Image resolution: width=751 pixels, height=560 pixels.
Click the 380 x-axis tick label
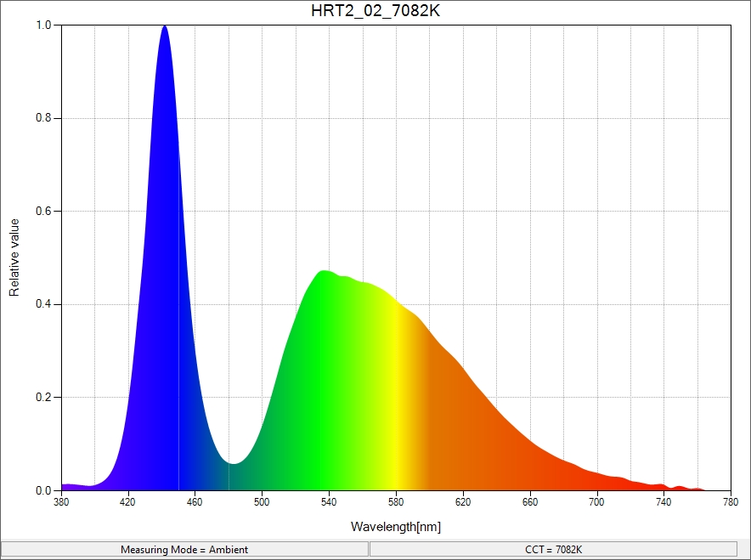pos(61,502)
